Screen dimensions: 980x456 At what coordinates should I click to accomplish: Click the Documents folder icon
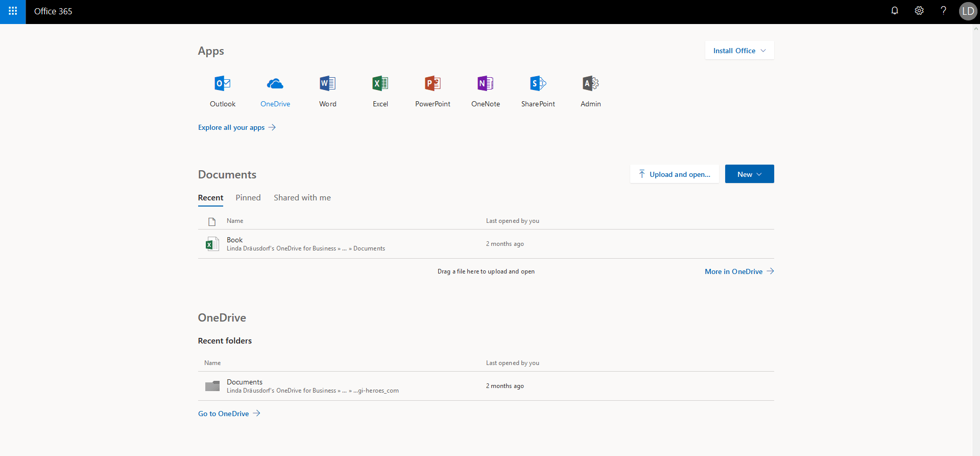click(212, 386)
